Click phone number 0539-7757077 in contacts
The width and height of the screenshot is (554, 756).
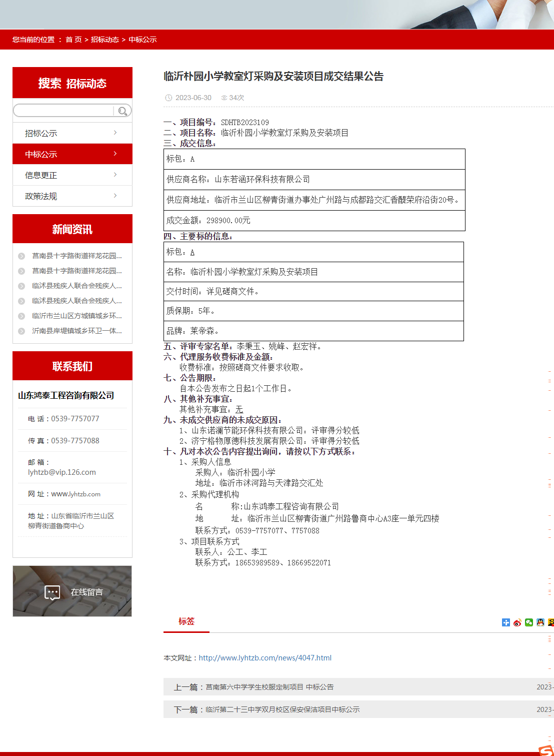pyautogui.click(x=75, y=419)
